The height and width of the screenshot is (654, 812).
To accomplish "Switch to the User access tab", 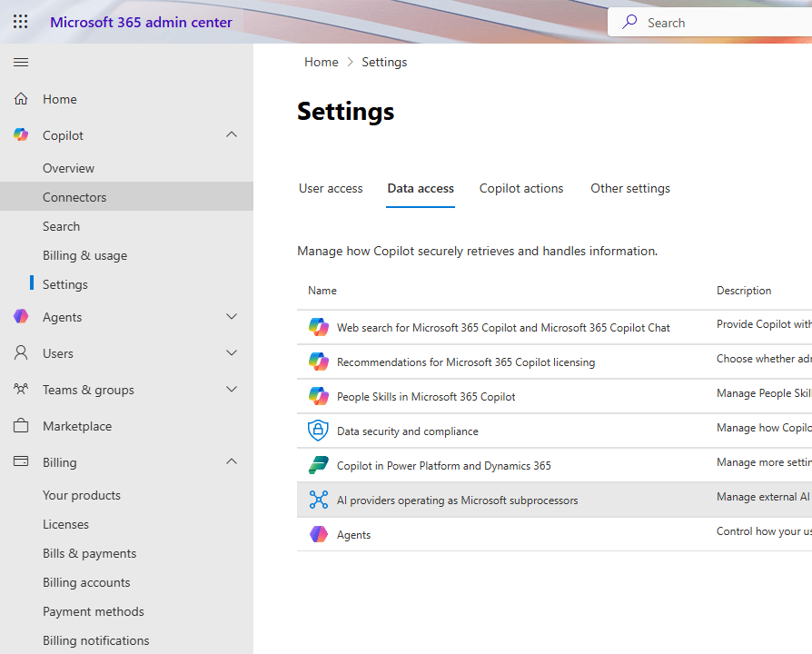I will (x=331, y=189).
